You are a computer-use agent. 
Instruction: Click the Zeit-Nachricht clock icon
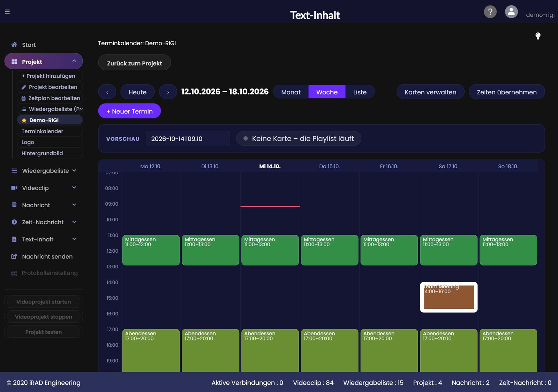(14, 222)
